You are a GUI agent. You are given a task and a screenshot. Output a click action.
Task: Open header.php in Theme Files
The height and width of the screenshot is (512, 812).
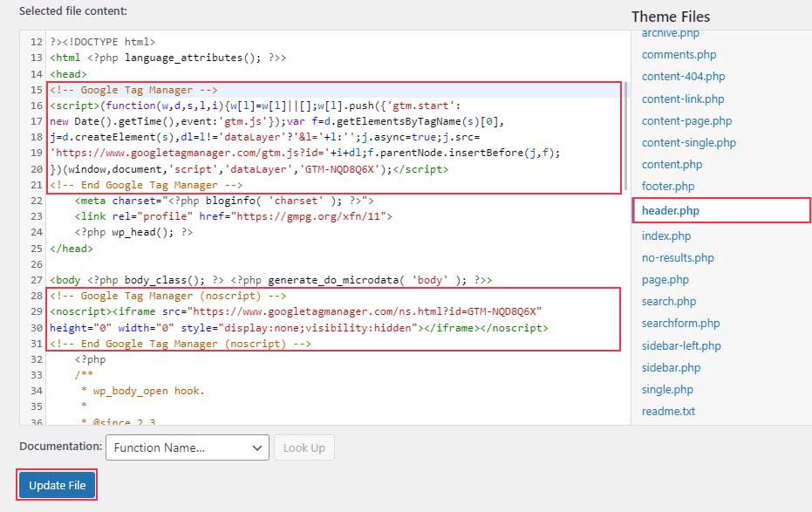671,211
